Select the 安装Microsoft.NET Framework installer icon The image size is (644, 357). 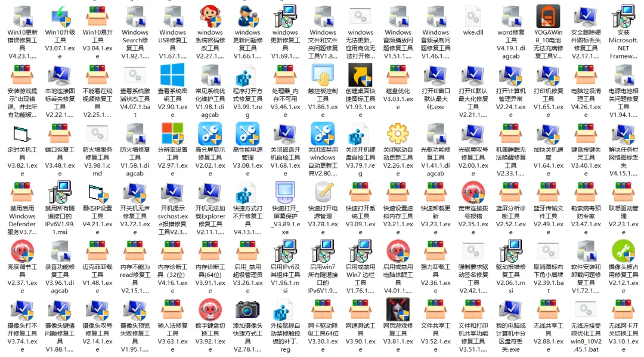[x=624, y=17]
